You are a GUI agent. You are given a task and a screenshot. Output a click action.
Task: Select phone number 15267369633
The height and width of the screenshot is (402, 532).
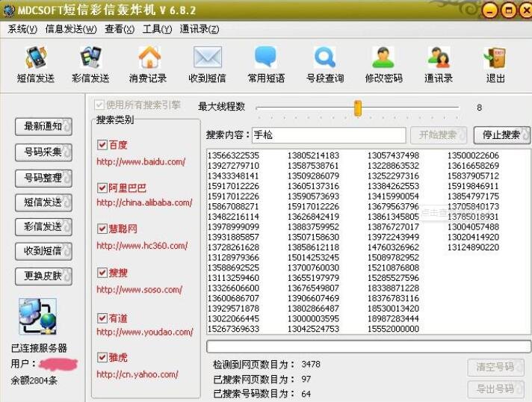[x=233, y=329]
